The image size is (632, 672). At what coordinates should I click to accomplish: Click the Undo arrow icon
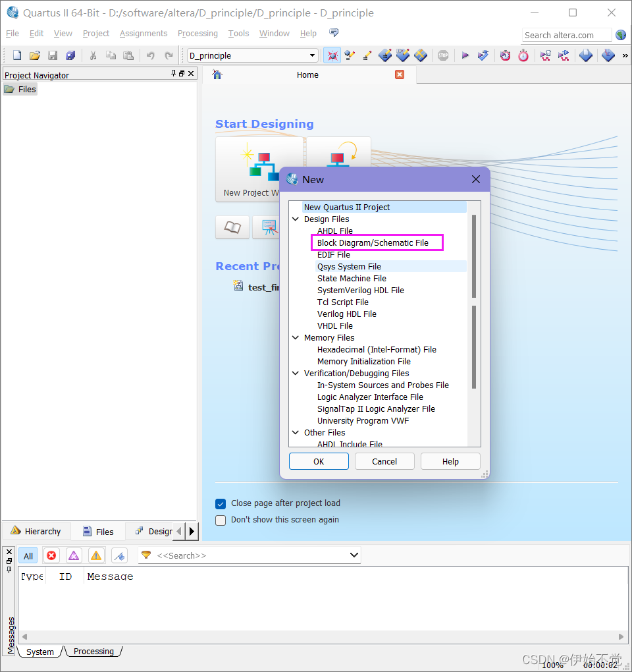click(150, 55)
